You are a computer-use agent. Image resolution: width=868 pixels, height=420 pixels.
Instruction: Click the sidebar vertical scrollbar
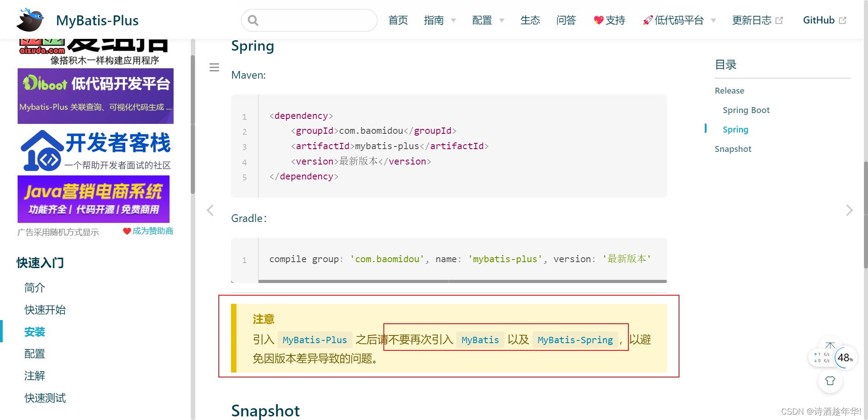193,124
